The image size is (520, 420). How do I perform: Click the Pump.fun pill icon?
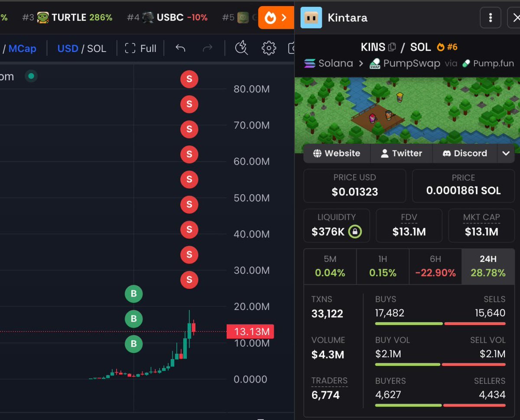coord(466,63)
